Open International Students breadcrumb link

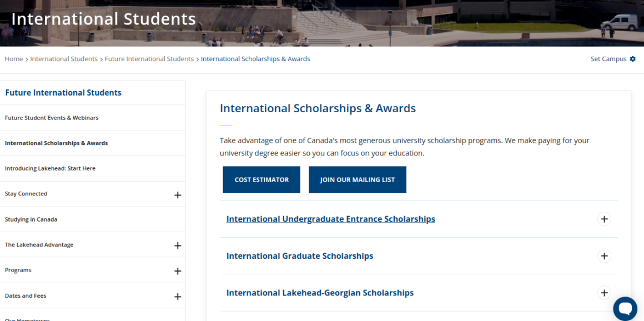click(64, 59)
